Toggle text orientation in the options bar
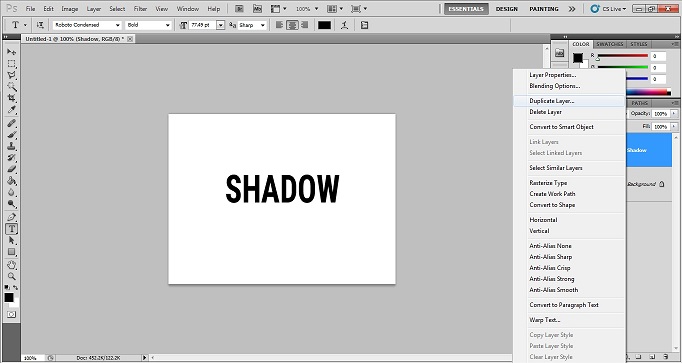Screen dimensions: 682x363 40,25
